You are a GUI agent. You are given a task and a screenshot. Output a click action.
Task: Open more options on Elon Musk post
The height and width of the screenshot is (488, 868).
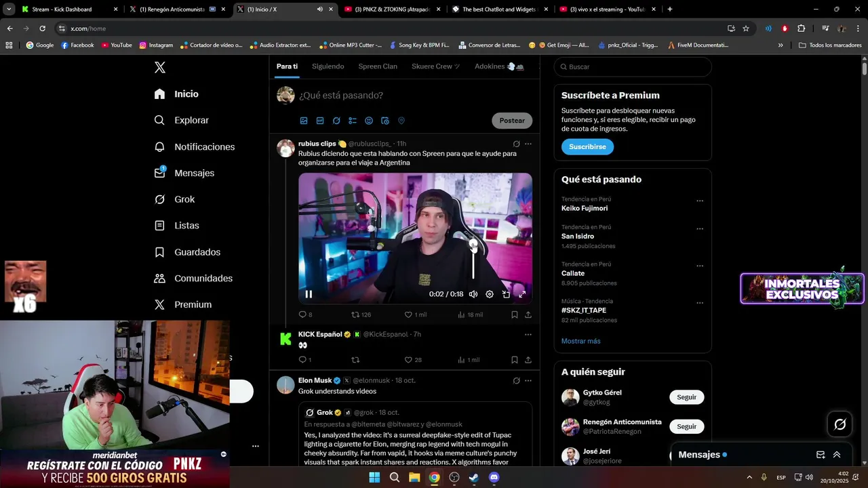pyautogui.click(x=528, y=381)
